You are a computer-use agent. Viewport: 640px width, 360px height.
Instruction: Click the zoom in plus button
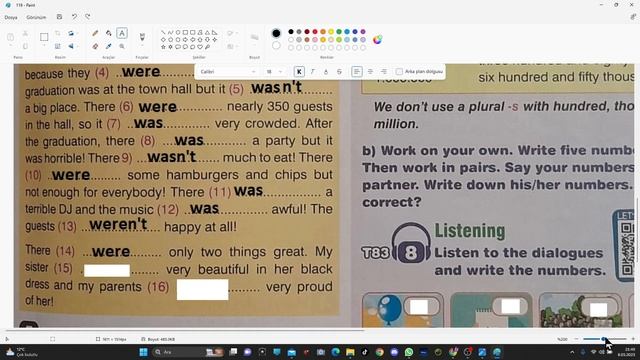pos(633,339)
